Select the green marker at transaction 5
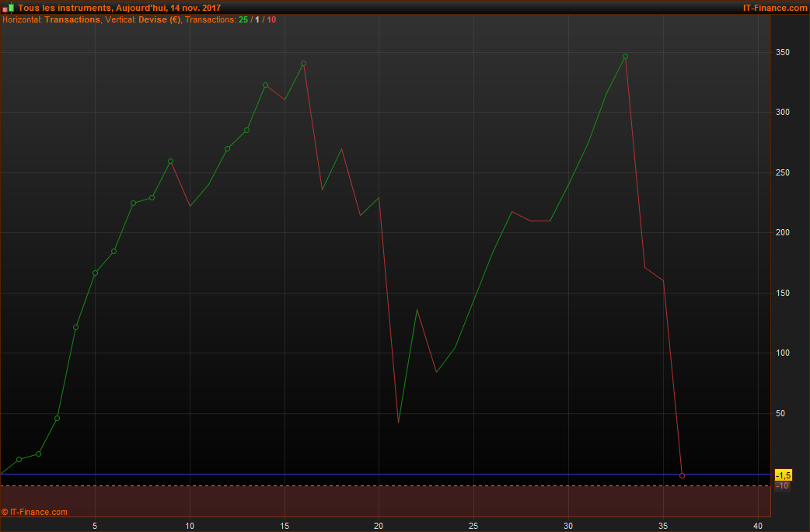 95,273
